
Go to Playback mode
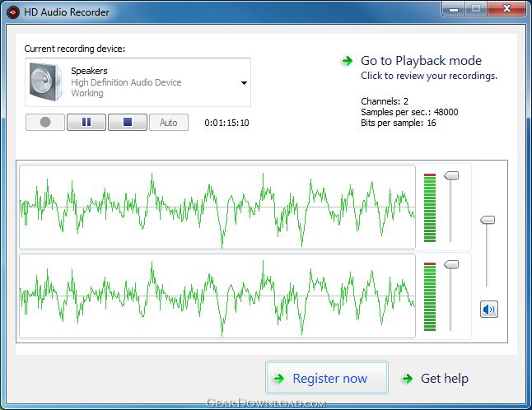(421, 61)
